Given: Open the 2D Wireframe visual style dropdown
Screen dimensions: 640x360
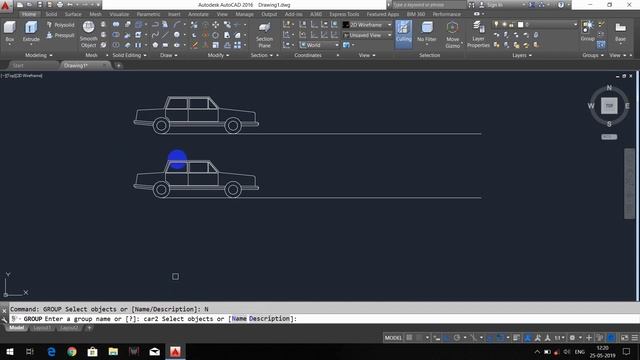Looking at the screenshot, I should (x=367, y=25).
